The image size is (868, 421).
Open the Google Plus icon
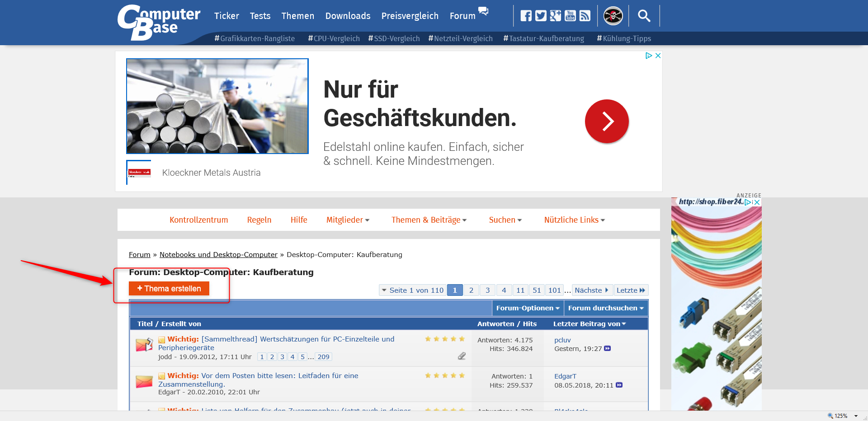coord(556,16)
